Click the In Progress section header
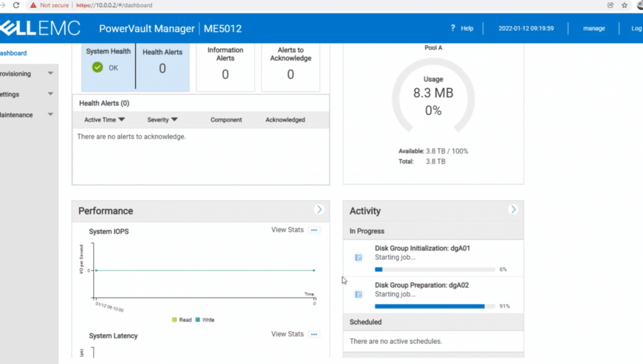643x364 pixels. tap(434, 231)
